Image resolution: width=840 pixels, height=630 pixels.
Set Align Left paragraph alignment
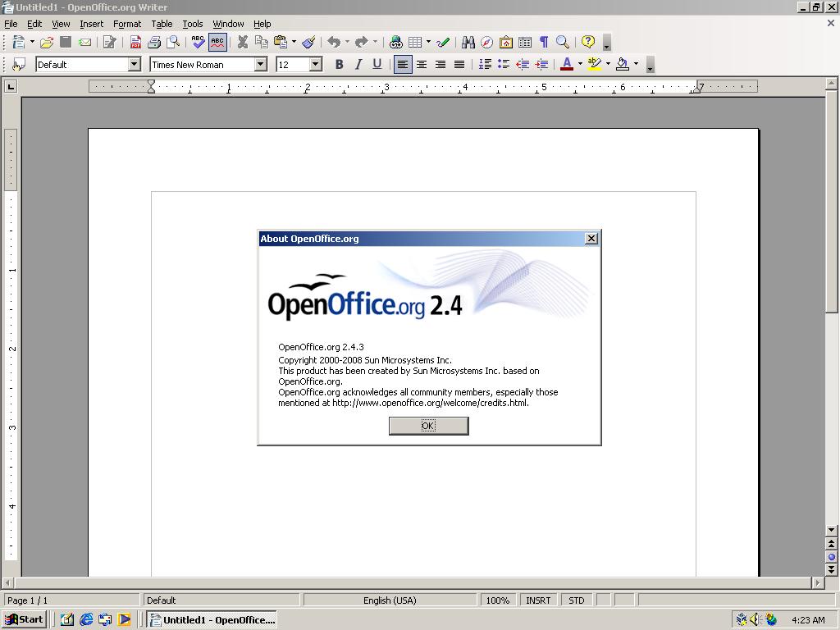(x=403, y=65)
